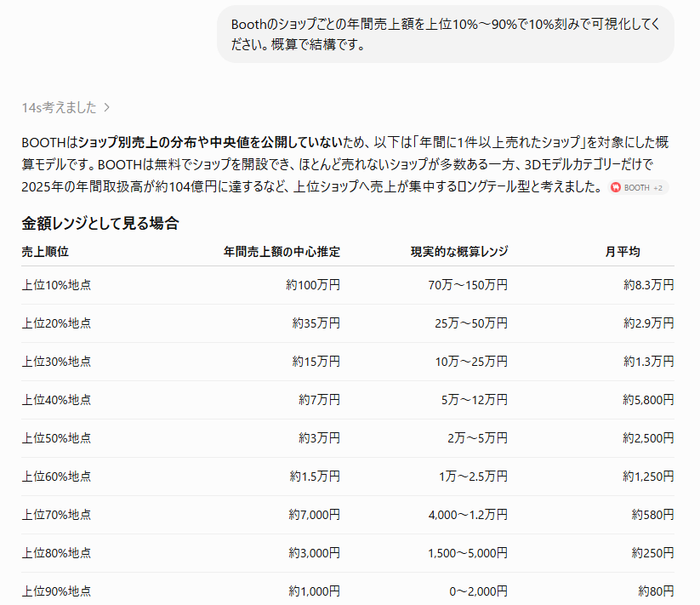Viewport: 700px width, 605px height.
Task: Select the cell '約7万円'
Action: [319, 400]
